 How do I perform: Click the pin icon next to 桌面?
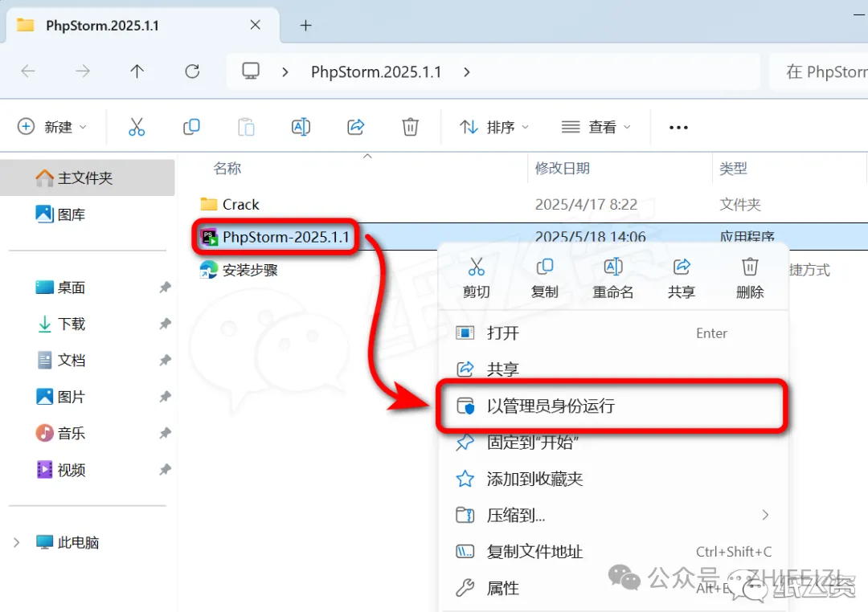click(x=165, y=288)
